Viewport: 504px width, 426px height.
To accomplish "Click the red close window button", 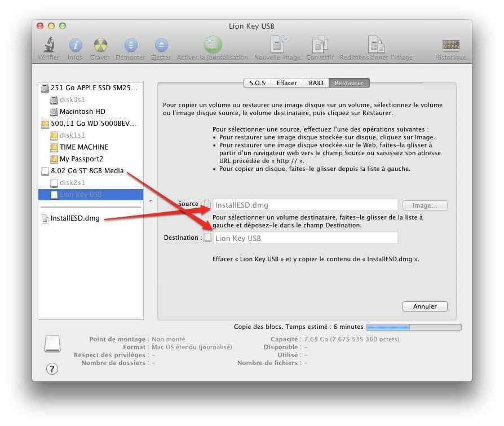I will pos(40,26).
